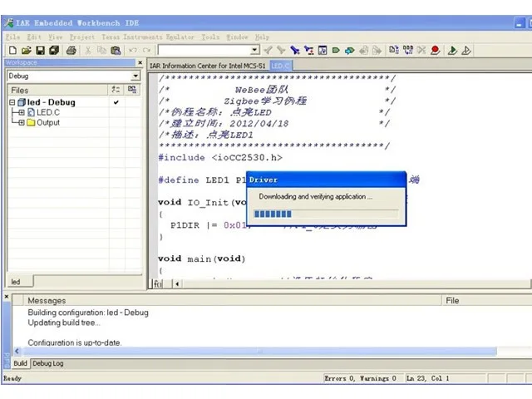The image size is (532, 399).
Task: Select the Debug Log tab
Action: click(x=48, y=363)
